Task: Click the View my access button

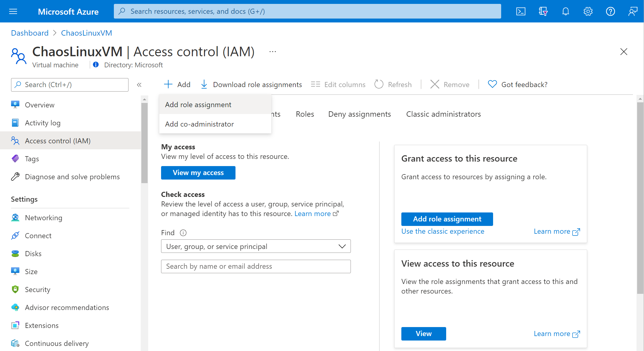Action: coord(198,173)
